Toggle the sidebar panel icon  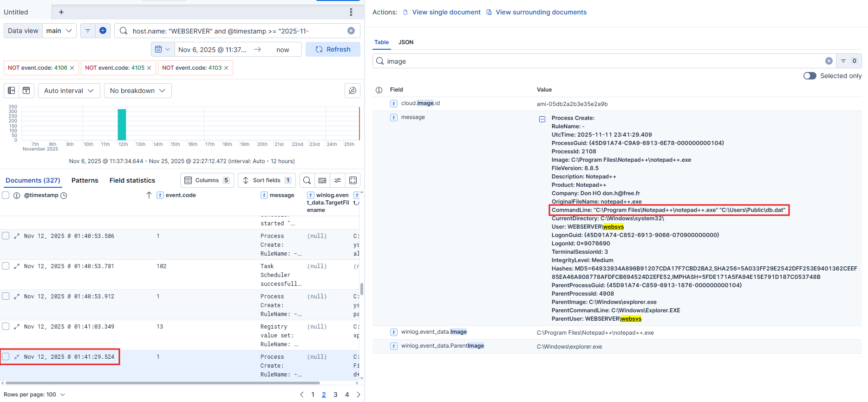tap(12, 91)
